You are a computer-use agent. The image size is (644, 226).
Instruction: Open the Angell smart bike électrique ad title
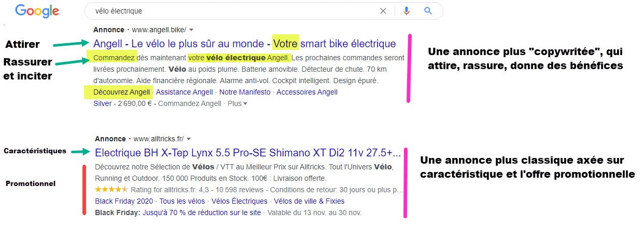click(x=244, y=44)
